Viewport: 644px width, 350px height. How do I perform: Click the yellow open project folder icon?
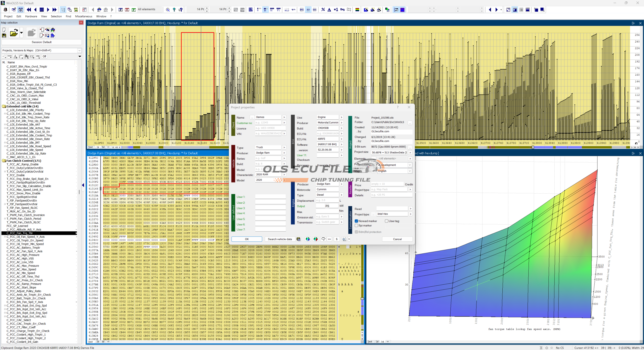click(14, 33)
